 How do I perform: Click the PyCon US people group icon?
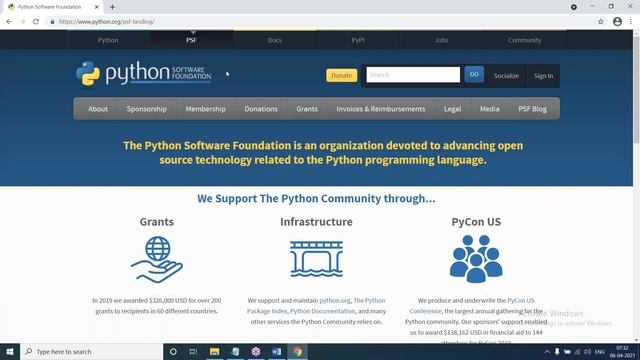pos(476,259)
